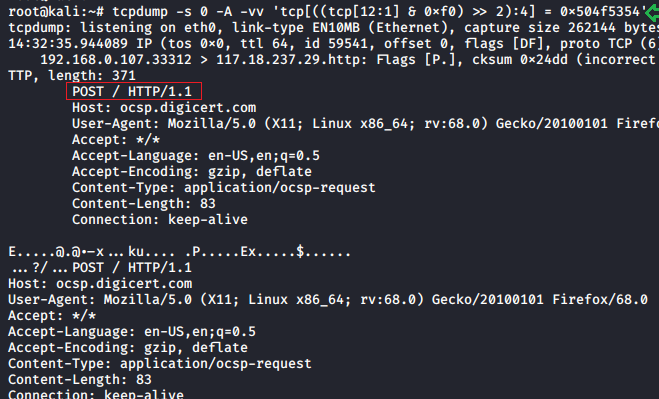The height and width of the screenshot is (399, 659).
Task: Select destination 117.18.237.29.http
Action: tap(288, 59)
